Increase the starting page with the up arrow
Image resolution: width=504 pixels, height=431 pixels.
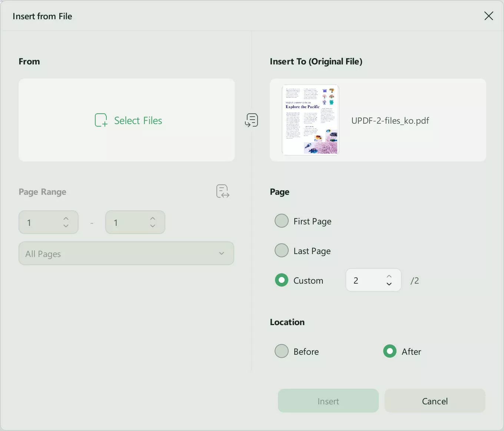coord(66,218)
